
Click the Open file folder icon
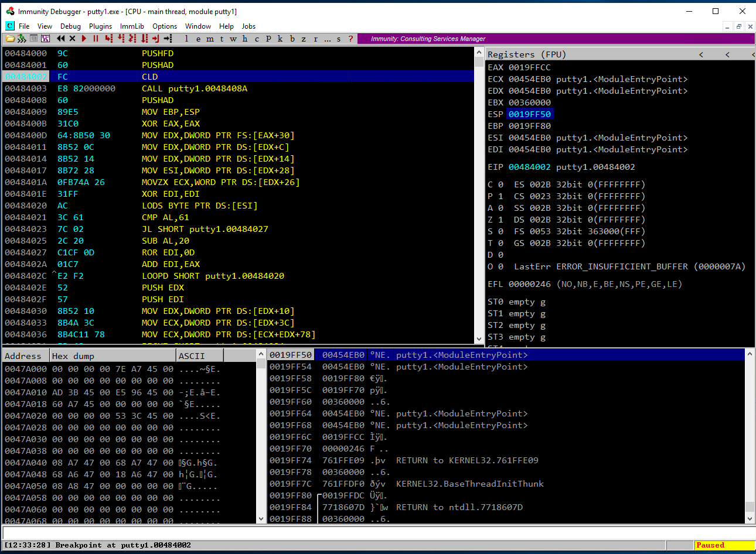tap(10, 39)
